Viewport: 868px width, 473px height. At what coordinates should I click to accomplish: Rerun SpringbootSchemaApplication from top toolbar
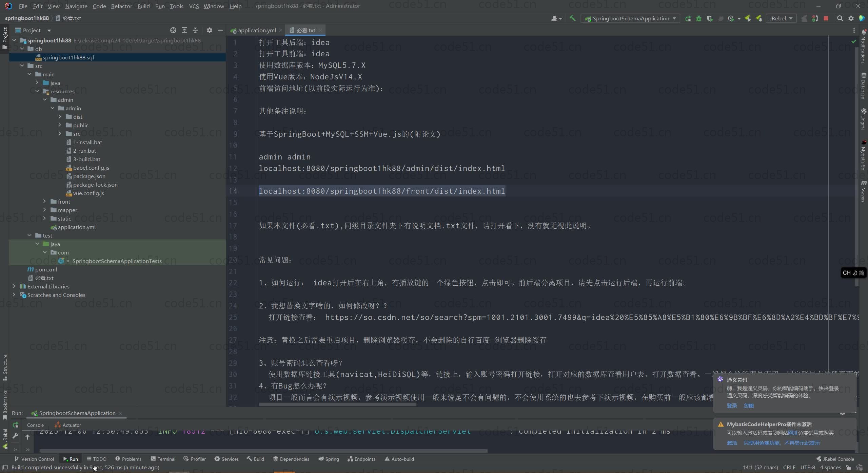[688, 19]
